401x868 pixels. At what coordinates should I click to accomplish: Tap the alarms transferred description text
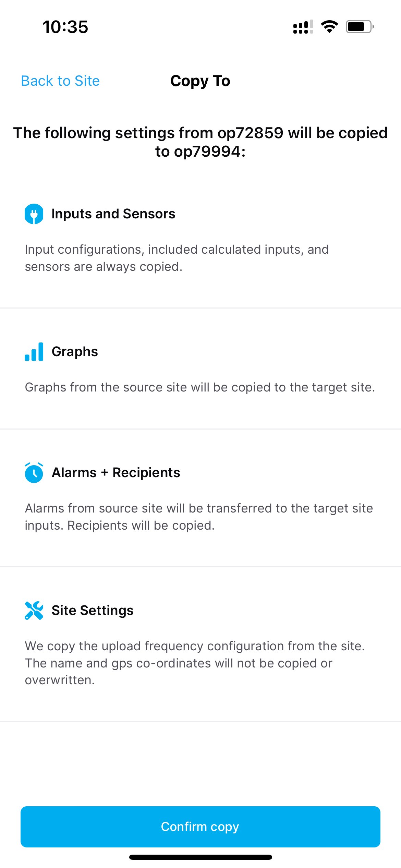point(199,517)
